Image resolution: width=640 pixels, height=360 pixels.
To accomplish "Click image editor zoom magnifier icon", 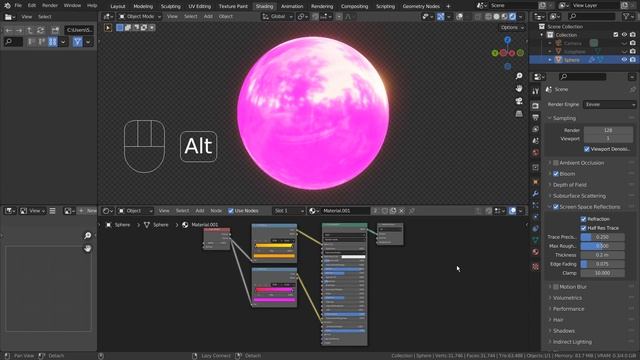I will (87, 236).
